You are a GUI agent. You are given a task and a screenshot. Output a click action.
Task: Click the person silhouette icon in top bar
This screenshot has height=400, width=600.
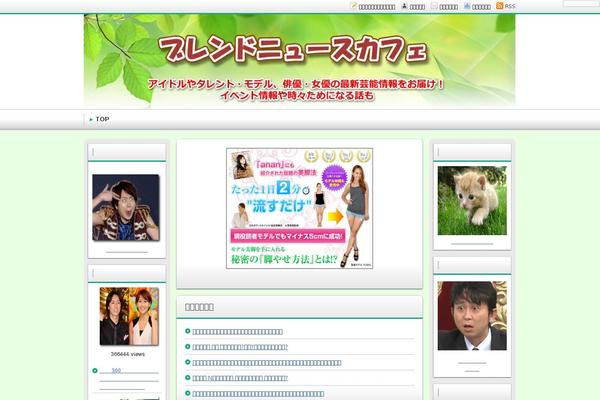pos(404,6)
